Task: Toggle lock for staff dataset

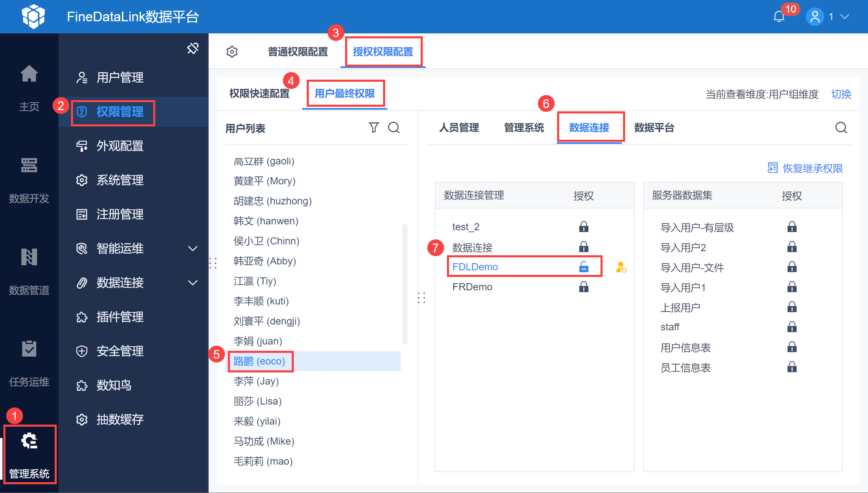Action: [792, 327]
